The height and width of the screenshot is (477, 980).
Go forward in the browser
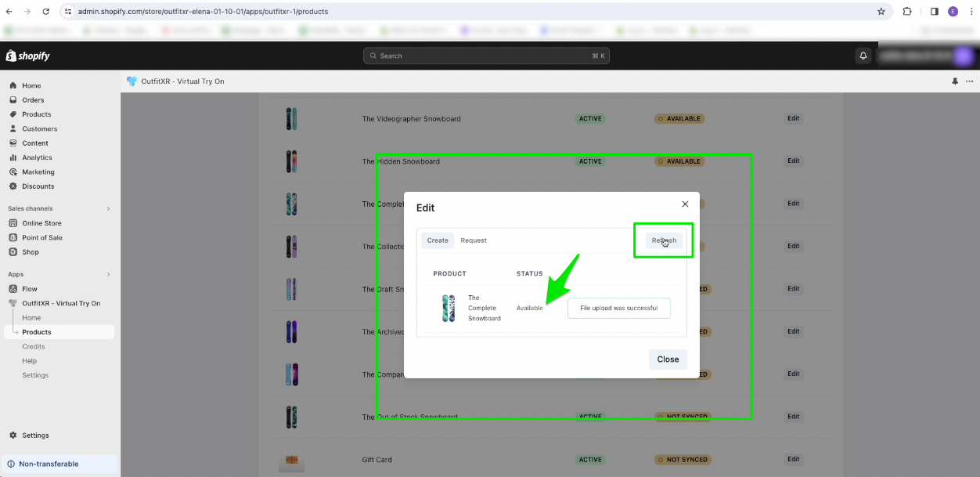[28, 12]
